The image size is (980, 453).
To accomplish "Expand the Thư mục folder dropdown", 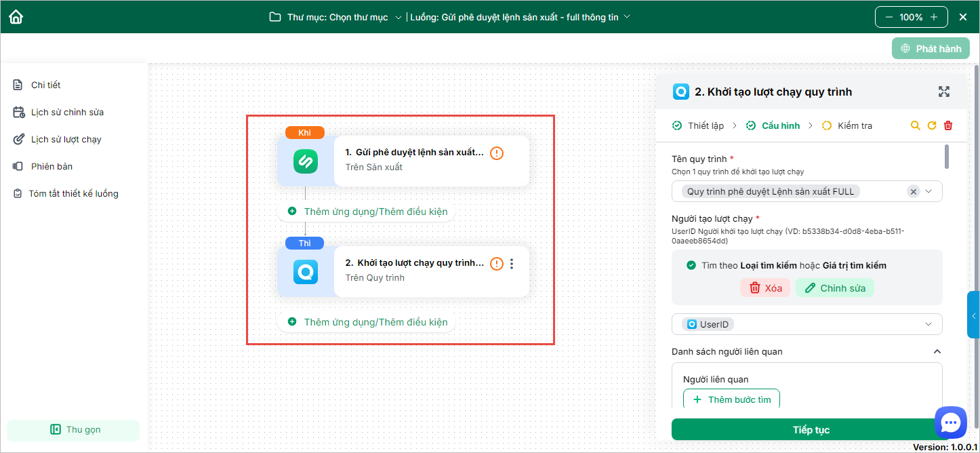I will 398,17.
